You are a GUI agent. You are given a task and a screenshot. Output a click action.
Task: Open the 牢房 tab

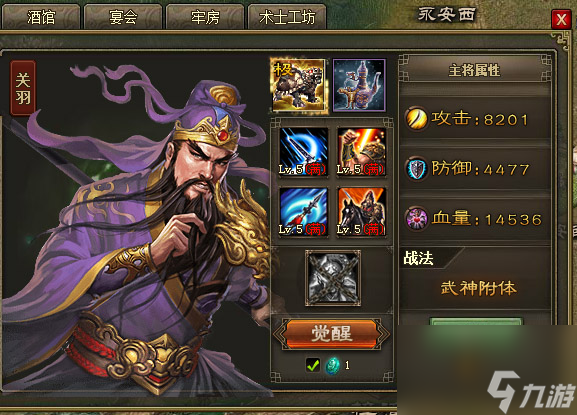(x=205, y=17)
